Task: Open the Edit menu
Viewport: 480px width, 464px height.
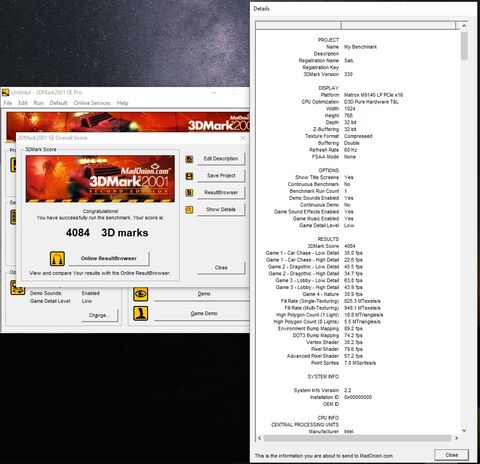Action: [x=23, y=103]
